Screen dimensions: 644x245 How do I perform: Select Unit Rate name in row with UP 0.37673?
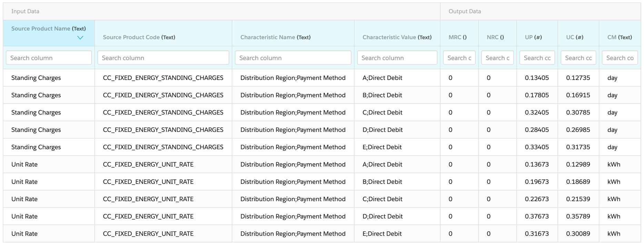24,216
